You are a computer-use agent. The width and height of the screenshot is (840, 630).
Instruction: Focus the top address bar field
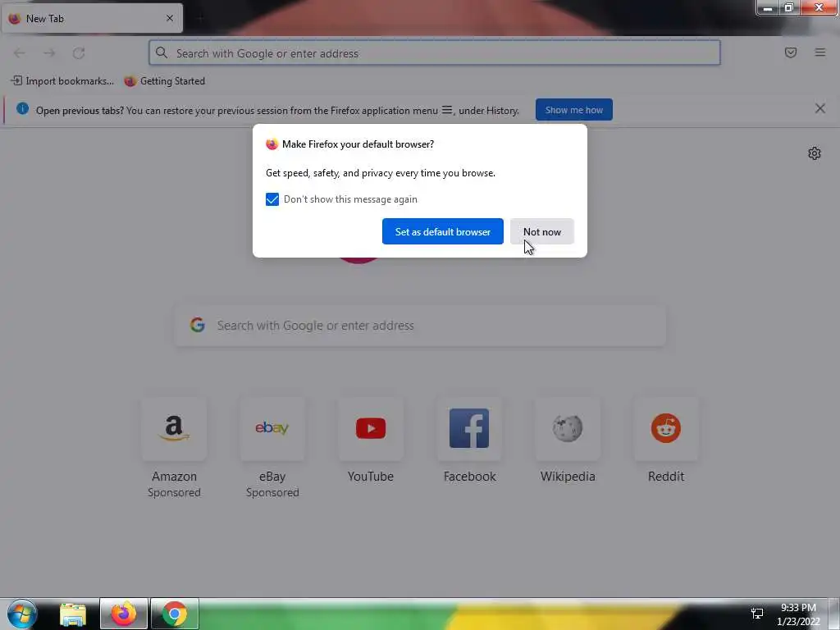(x=435, y=52)
